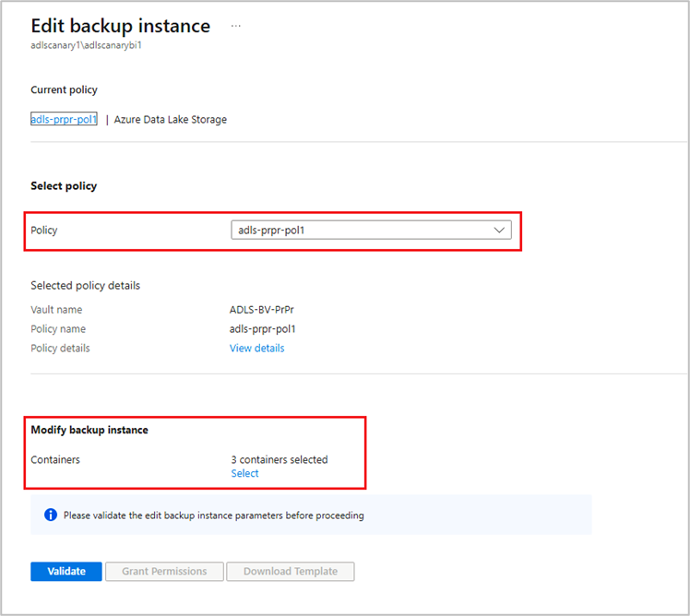Click the Edit backup instance title
The height and width of the screenshot is (616, 690).
tap(121, 26)
